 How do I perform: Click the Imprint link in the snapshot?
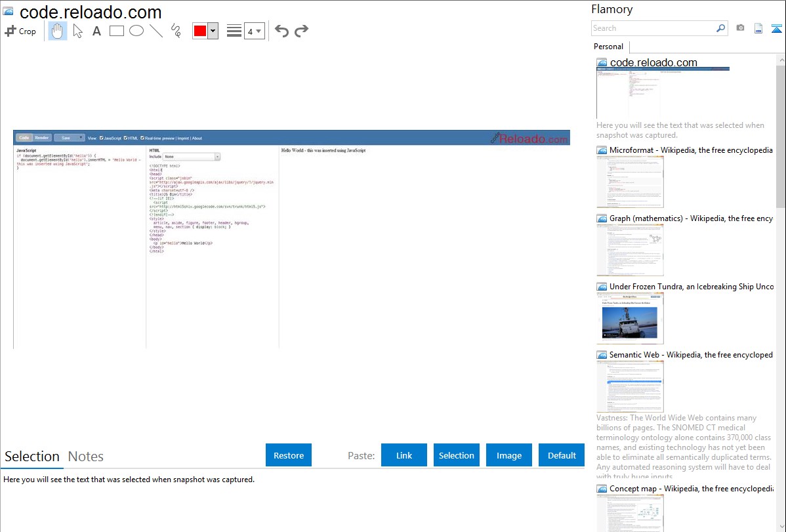183,138
